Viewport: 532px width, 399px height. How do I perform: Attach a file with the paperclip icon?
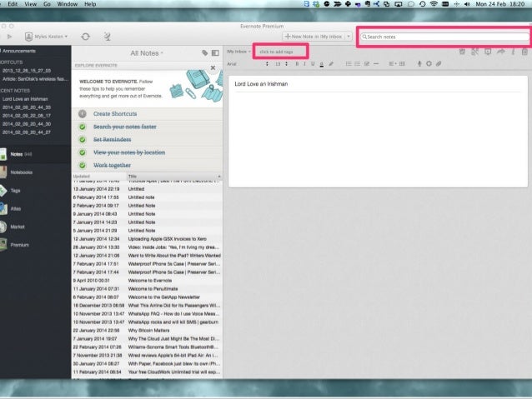(439, 64)
